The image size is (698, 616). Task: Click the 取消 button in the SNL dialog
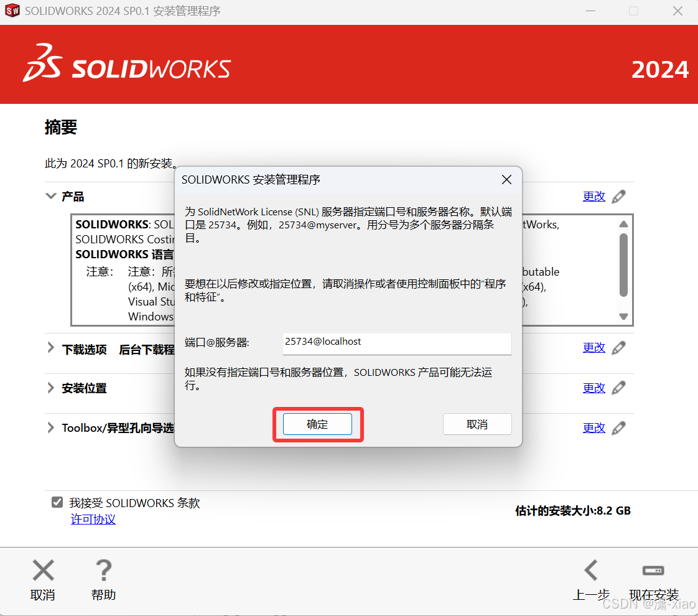pyautogui.click(x=477, y=424)
